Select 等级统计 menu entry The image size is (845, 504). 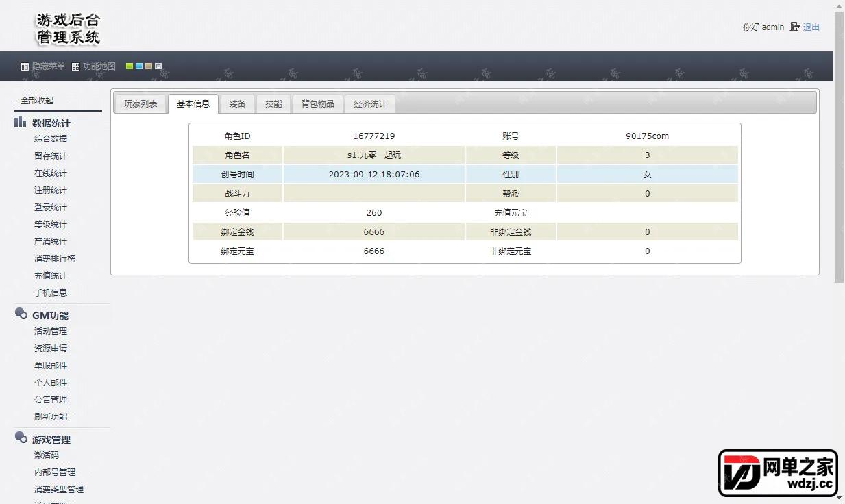click(x=51, y=225)
